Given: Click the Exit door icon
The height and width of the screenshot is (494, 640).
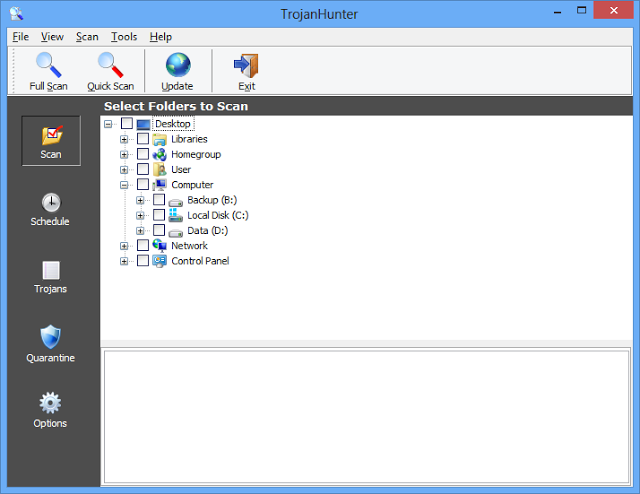Looking at the screenshot, I should pyautogui.click(x=247, y=65).
